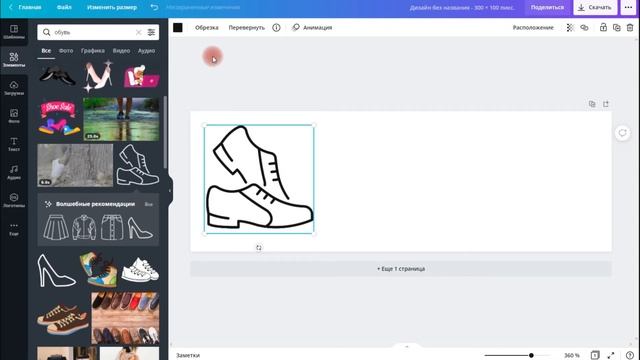The width and height of the screenshot is (640, 360).
Task: Clear the search field text
Action: pos(138,32)
